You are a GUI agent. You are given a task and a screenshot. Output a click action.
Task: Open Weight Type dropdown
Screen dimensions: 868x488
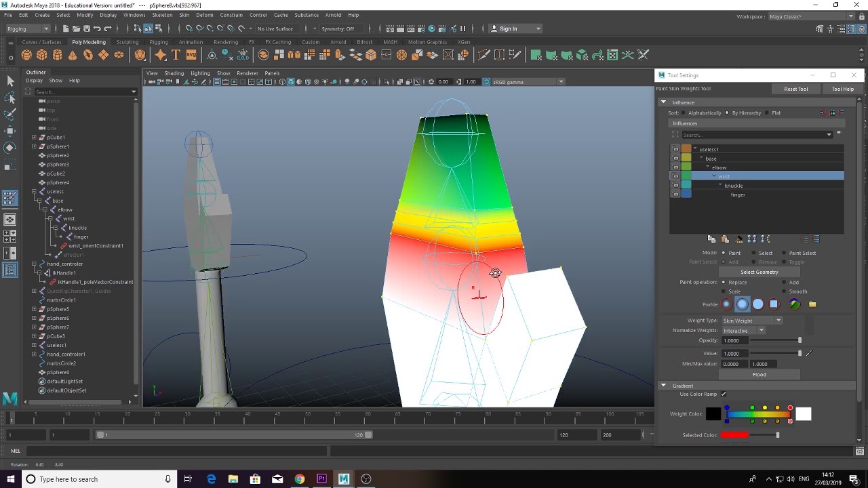pos(752,321)
